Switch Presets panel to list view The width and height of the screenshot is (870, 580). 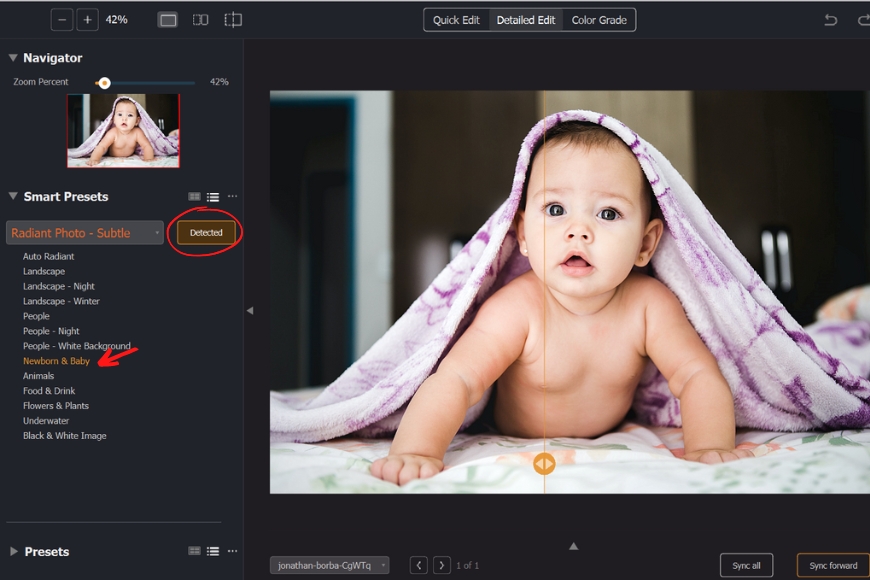tap(213, 551)
